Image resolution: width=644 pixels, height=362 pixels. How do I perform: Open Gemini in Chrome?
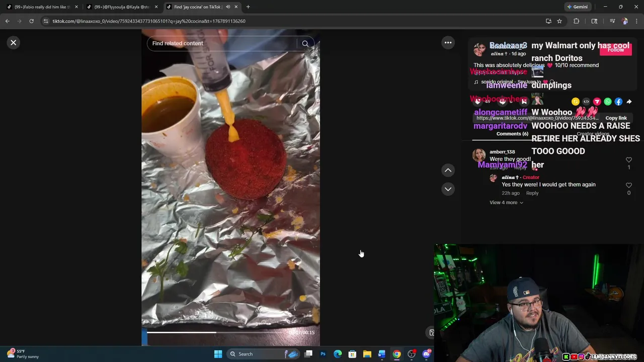577,7
